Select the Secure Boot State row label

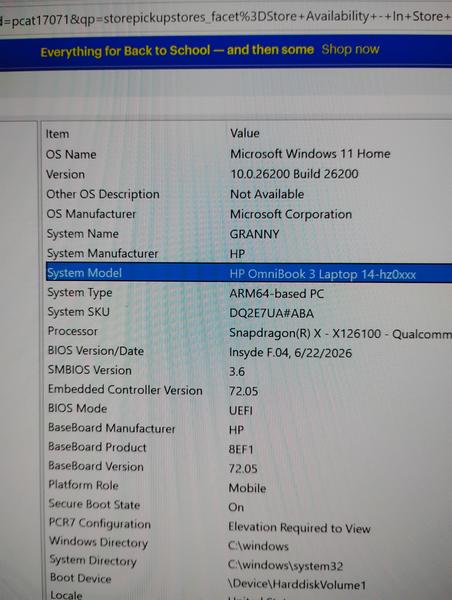coord(94,504)
